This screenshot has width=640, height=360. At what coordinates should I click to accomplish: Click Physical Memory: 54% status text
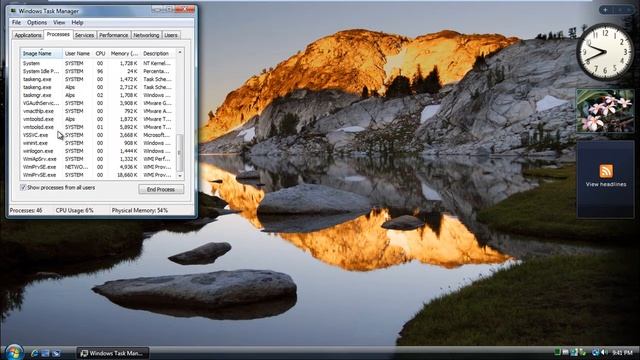click(x=140, y=210)
